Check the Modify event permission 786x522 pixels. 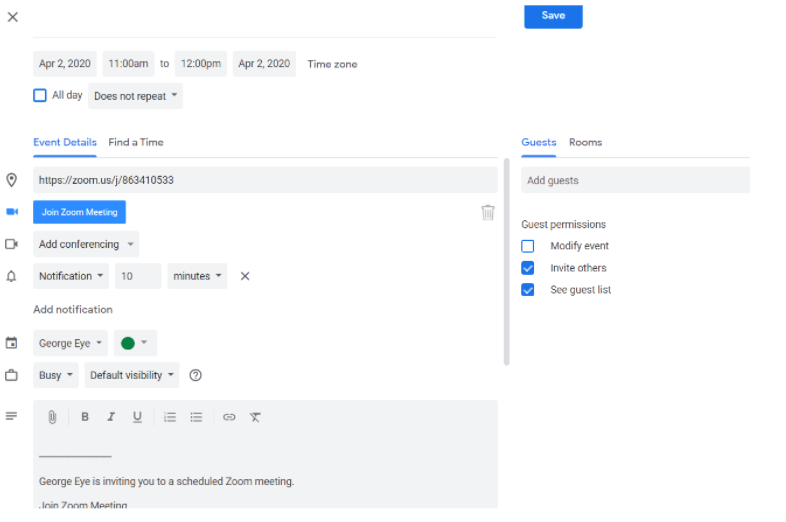[x=528, y=246]
